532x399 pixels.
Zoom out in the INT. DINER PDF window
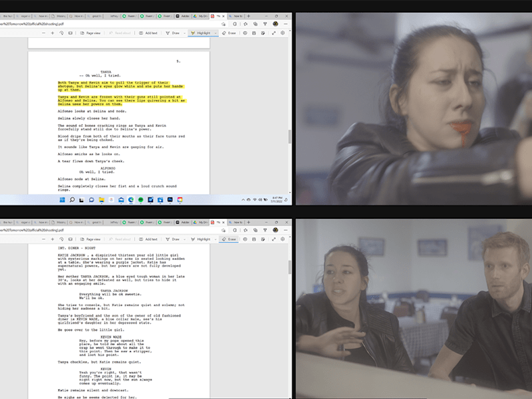click(43, 239)
